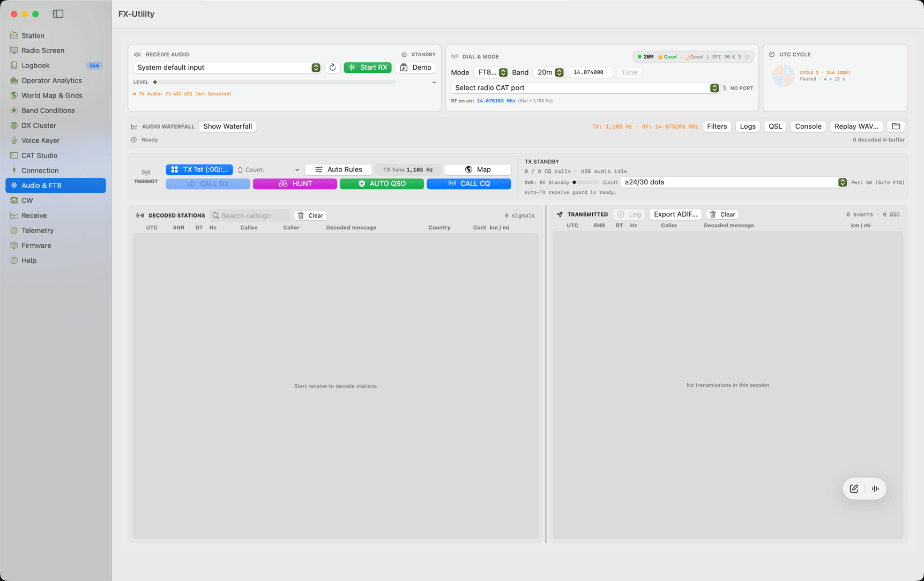Screen dimensions: 924x581
Task: Click the Search callsign field
Action: pyautogui.click(x=250, y=215)
